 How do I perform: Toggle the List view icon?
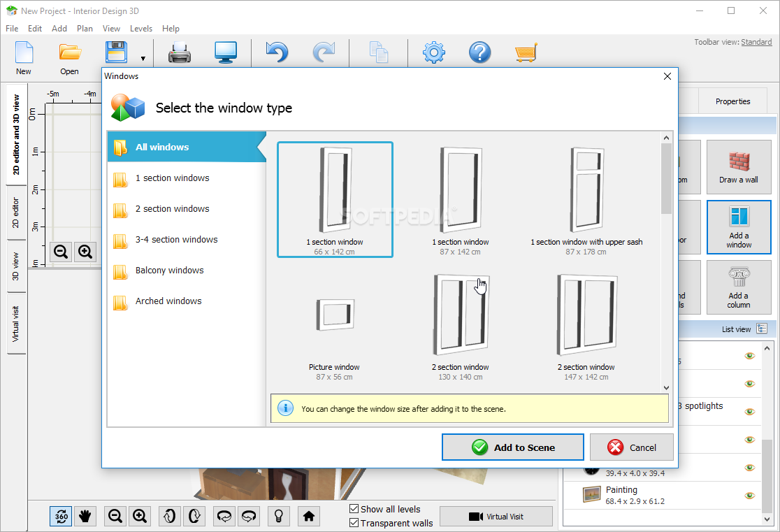762,329
